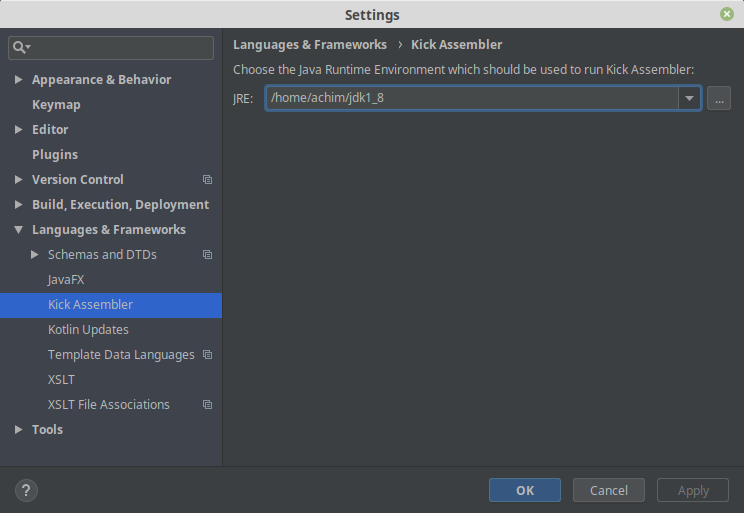744x513 pixels.
Task: Click Kick Assembler in the breadcrumb
Action: click(456, 45)
